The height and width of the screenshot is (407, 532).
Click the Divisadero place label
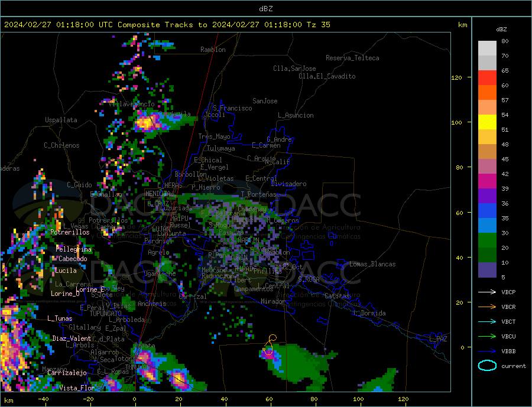(288, 184)
